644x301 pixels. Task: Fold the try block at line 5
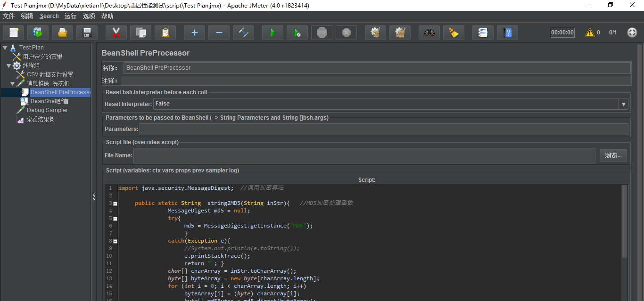click(x=115, y=219)
